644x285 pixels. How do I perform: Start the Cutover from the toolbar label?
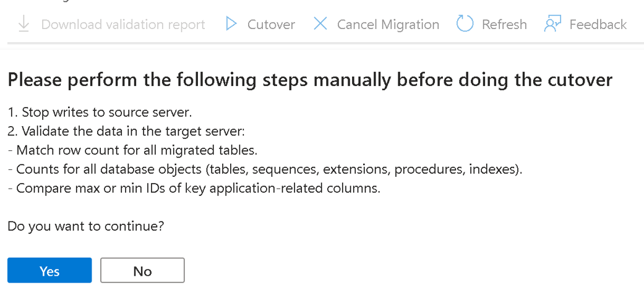271,25
